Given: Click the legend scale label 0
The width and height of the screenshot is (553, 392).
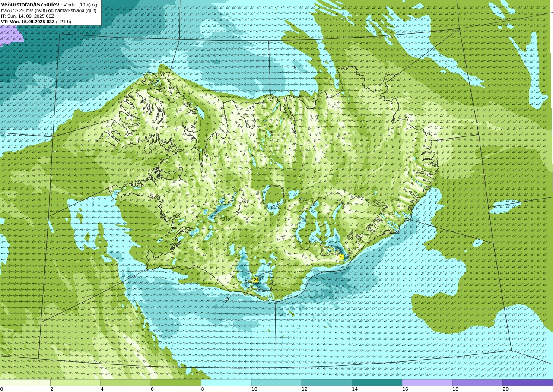Looking at the screenshot, I should 2,389.
